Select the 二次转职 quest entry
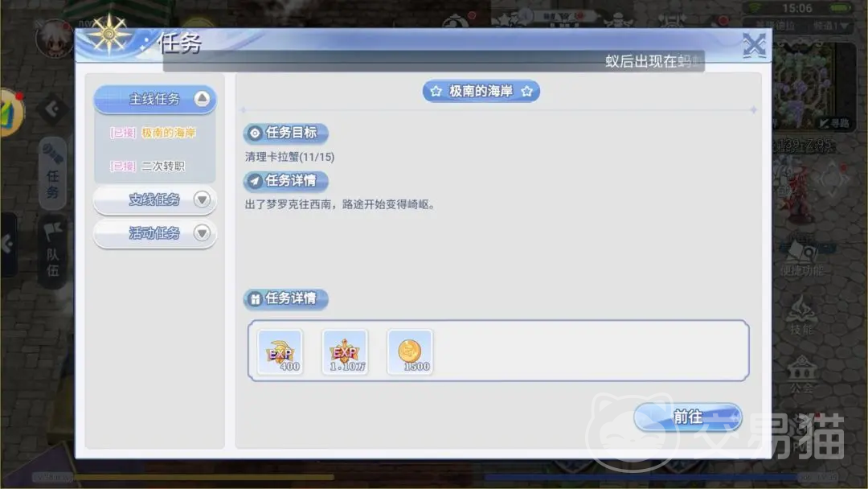This screenshot has height=489, width=868. tap(148, 166)
